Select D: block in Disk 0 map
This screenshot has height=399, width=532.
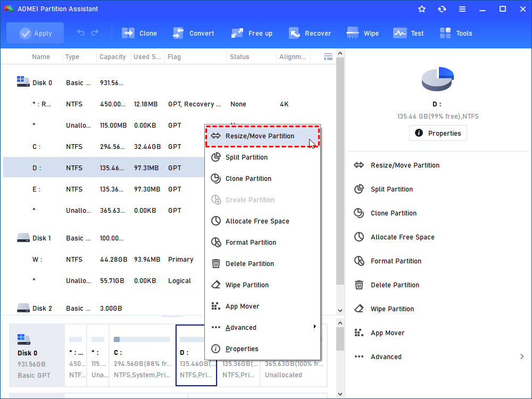pos(196,355)
